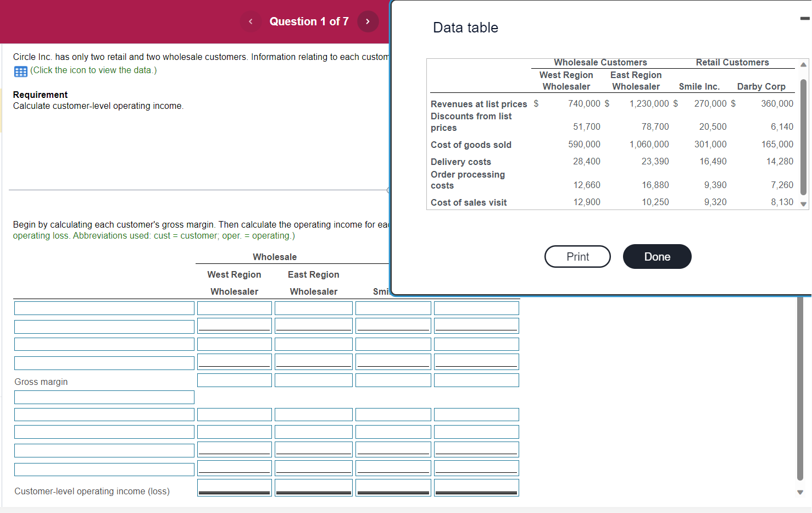The image size is (812, 513).
Task: Click the up scroll arrow in data table
Action: coord(804,64)
